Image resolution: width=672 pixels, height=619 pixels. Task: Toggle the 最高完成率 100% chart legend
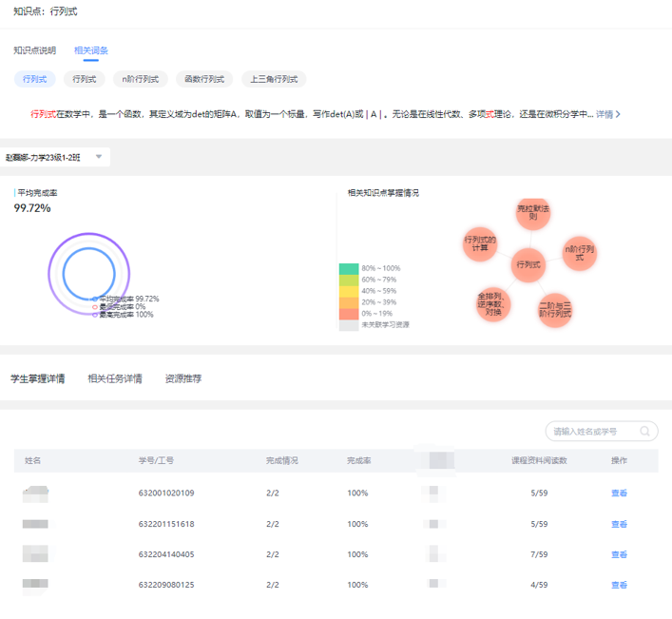(x=123, y=315)
